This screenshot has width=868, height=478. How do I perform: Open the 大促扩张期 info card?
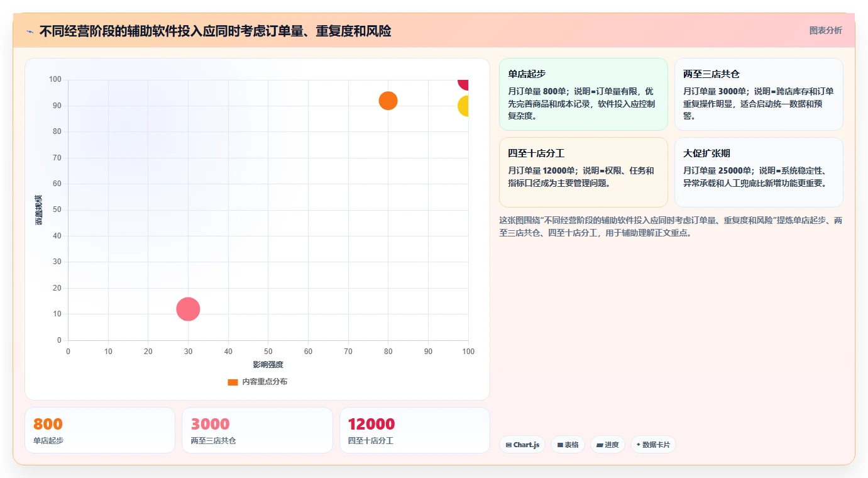pyautogui.click(x=759, y=172)
